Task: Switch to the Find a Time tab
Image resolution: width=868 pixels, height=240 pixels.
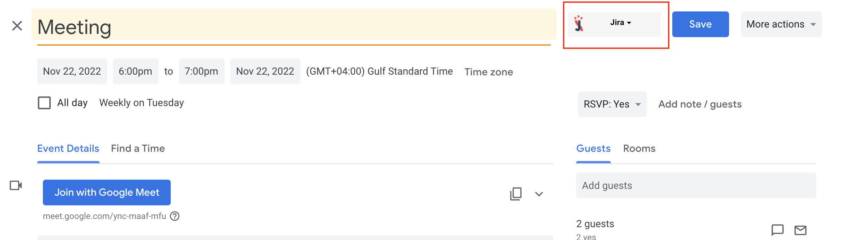Action: (x=138, y=148)
